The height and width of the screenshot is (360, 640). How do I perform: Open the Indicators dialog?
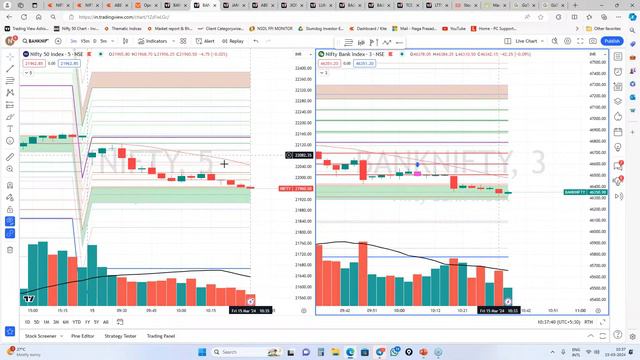pyautogui.click(x=153, y=41)
